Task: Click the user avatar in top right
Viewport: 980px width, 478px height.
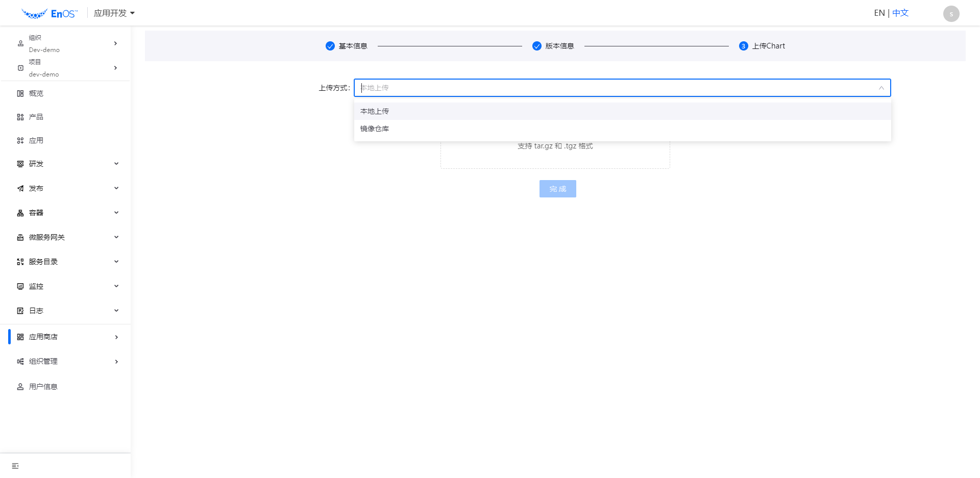Action: [951, 13]
